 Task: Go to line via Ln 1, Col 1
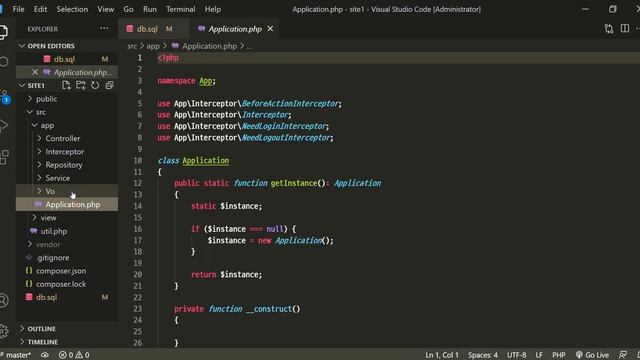(x=442, y=355)
